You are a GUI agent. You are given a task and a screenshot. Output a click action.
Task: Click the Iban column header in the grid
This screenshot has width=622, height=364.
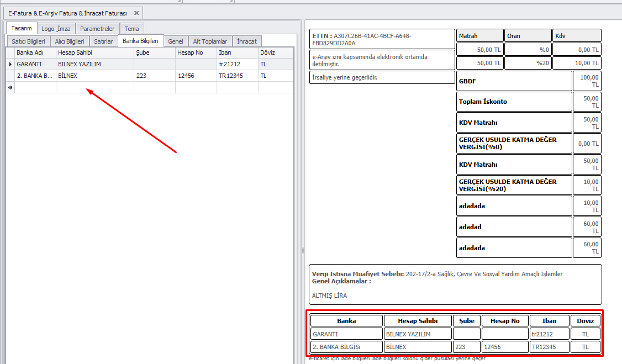click(237, 52)
